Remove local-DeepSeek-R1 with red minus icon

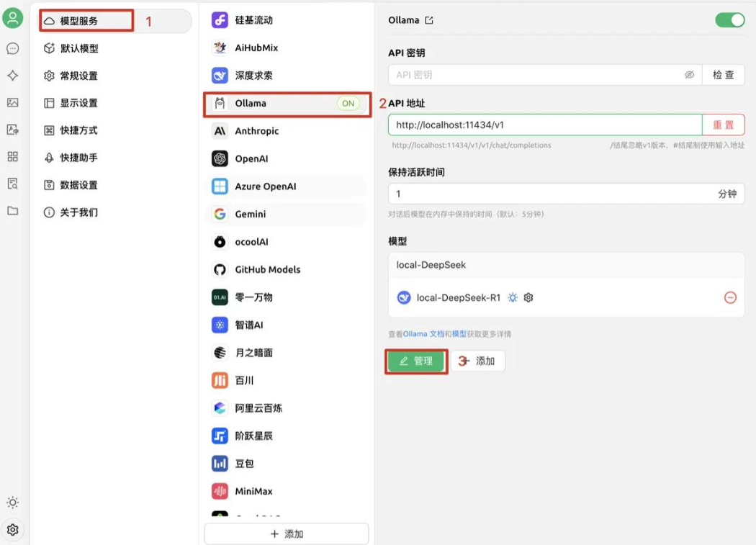click(730, 297)
